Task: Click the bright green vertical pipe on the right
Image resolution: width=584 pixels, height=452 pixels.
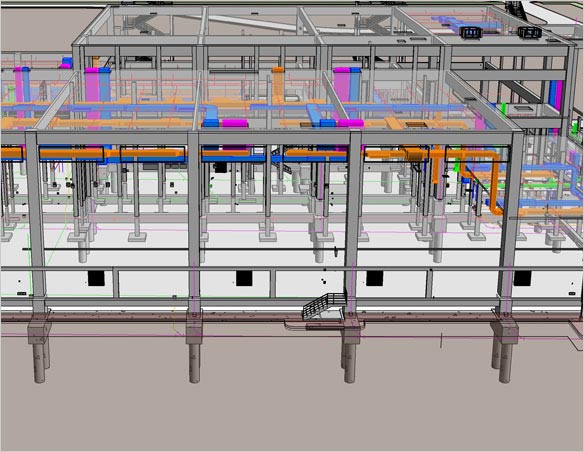Action: pos(505,107)
